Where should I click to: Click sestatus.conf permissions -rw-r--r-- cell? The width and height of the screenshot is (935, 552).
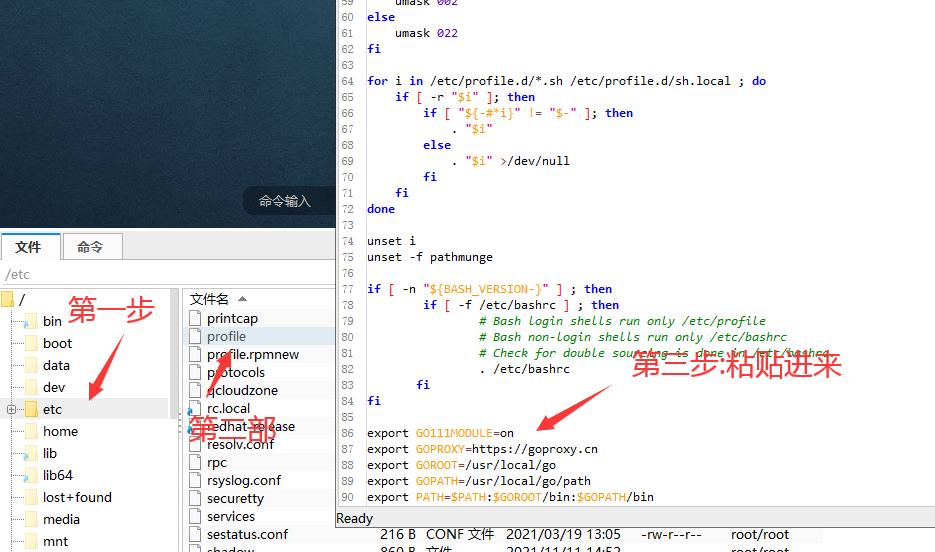point(671,535)
